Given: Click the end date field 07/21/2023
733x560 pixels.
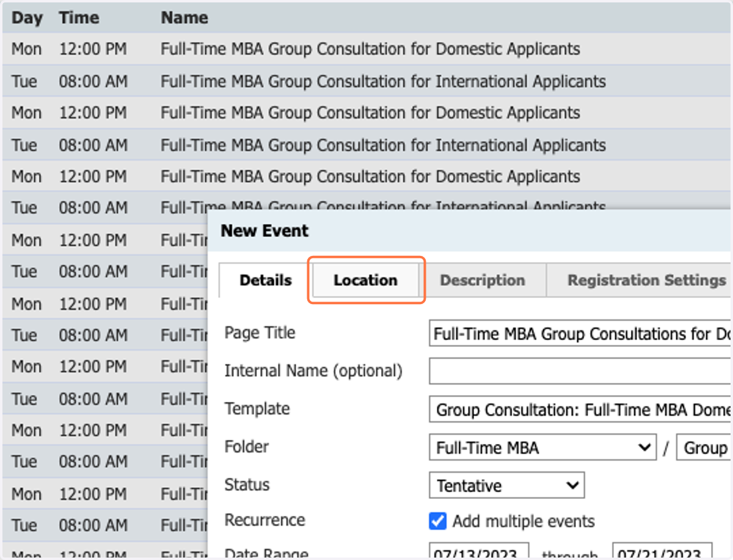Looking at the screenshot, I should click(662, 551).
